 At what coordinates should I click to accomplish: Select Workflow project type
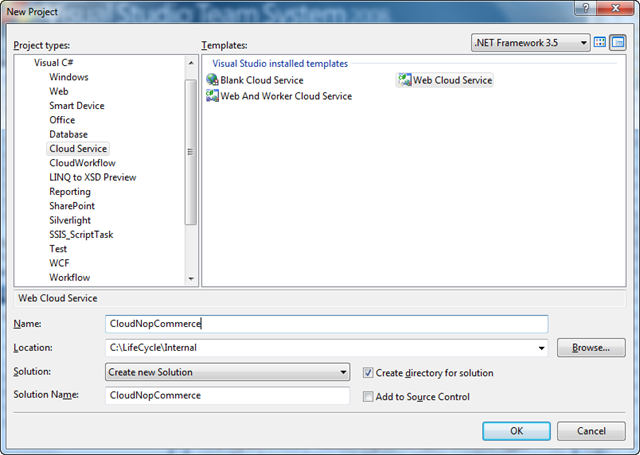tap(70, 277)
